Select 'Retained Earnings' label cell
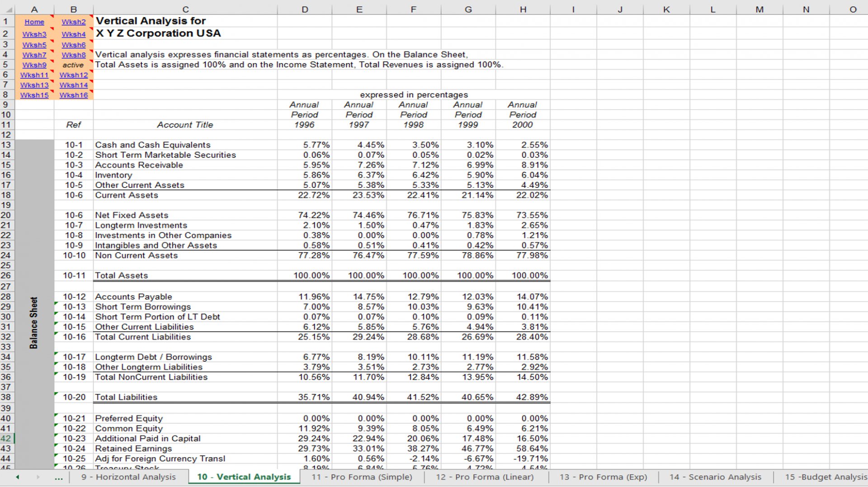The height and width of the screenshot is (487, 868). [x=185, y=449]
